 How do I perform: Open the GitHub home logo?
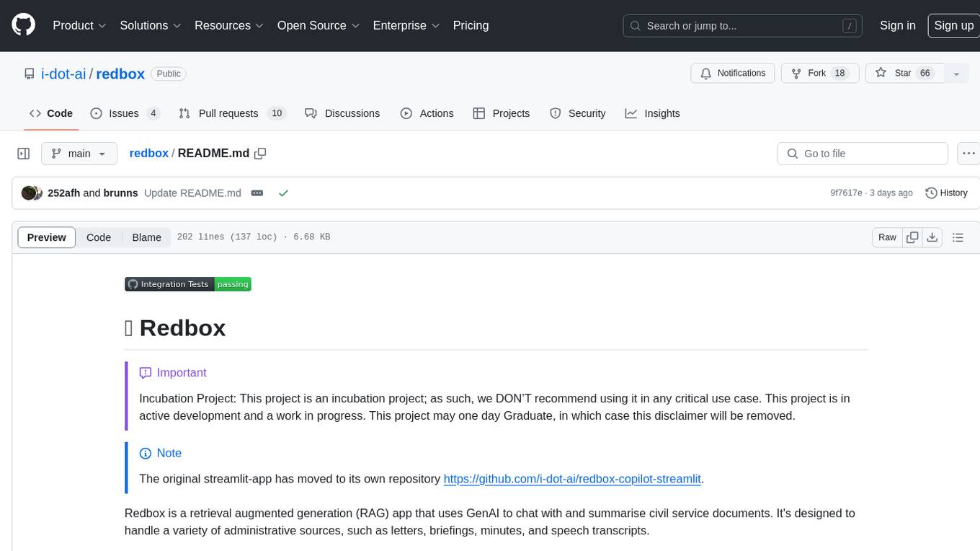point(23,25)
